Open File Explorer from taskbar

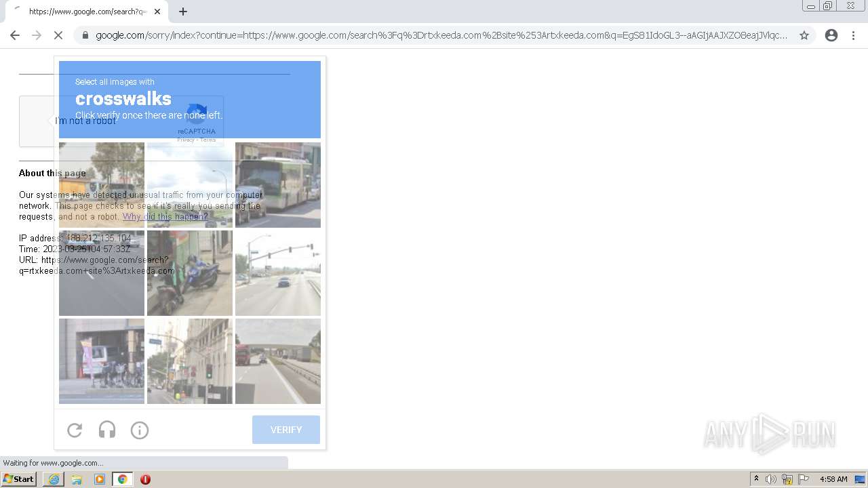[77, 479]
